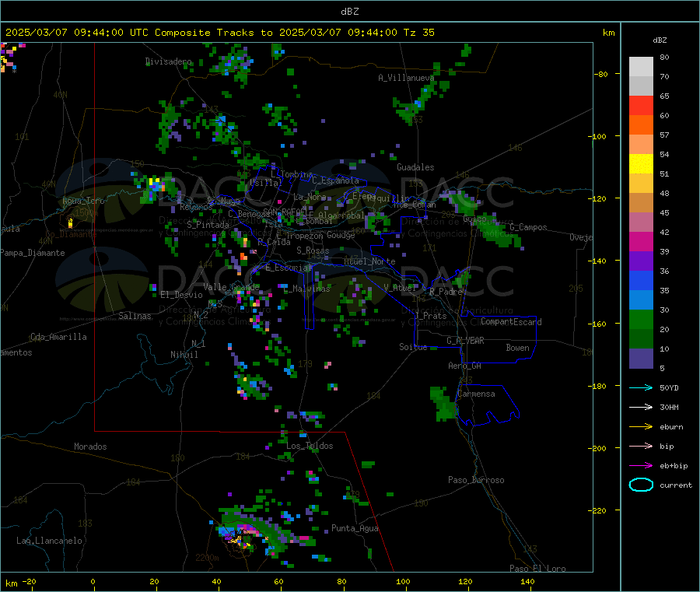Click the bottom axis '-20' tick label

(x=29, y=581)
